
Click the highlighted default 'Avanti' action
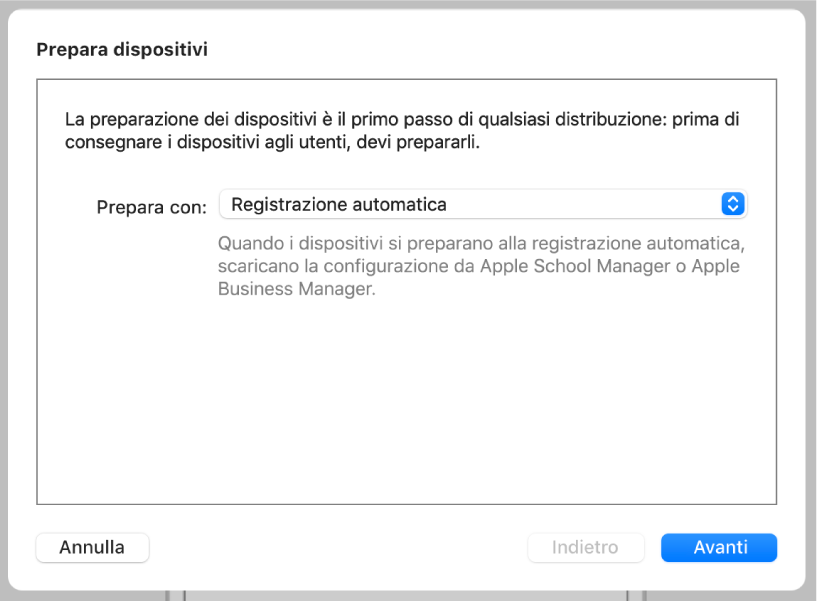click(x=719, y=547)
